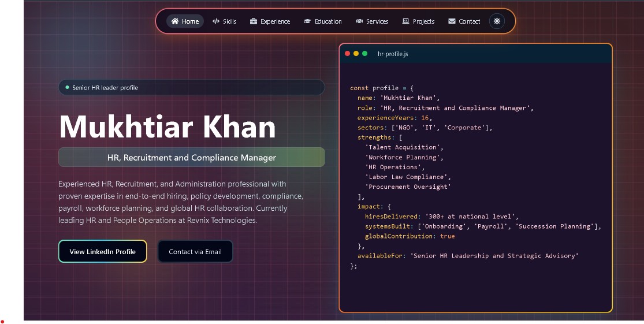Click the Services handshake icon
Image resolution: width=644 pixels, height=324 pixels.
coord(359,21)
